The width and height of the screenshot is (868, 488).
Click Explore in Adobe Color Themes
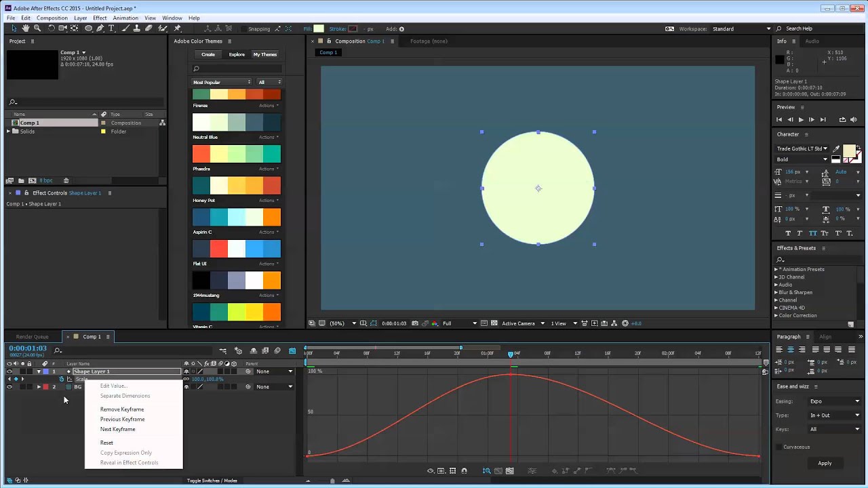237,54
